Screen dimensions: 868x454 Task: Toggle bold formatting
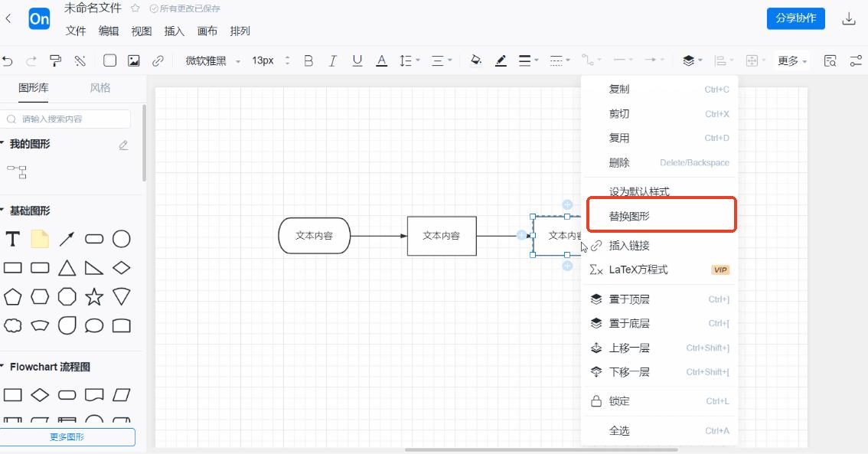(x=308, y=60)
